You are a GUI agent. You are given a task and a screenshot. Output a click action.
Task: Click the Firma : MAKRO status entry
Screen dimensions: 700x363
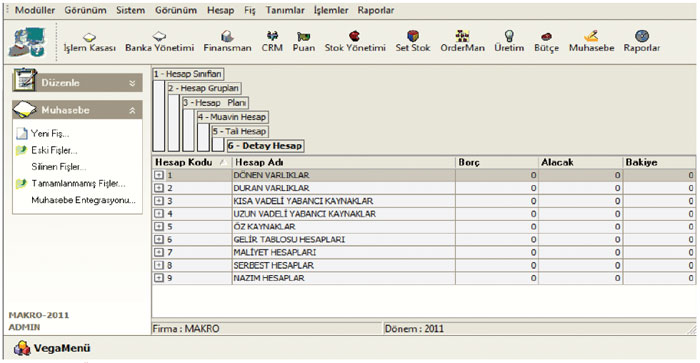(267, 329)
